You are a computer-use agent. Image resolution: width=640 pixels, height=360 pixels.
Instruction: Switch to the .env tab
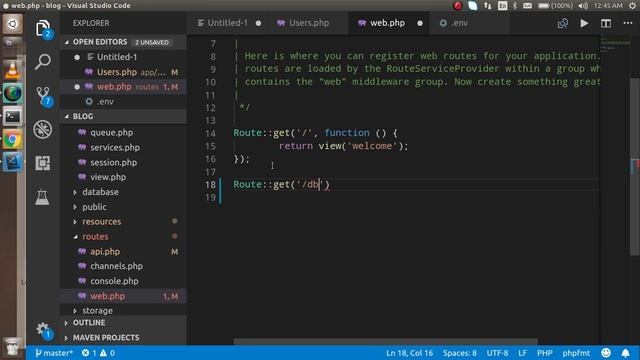[x=459, y=23]
